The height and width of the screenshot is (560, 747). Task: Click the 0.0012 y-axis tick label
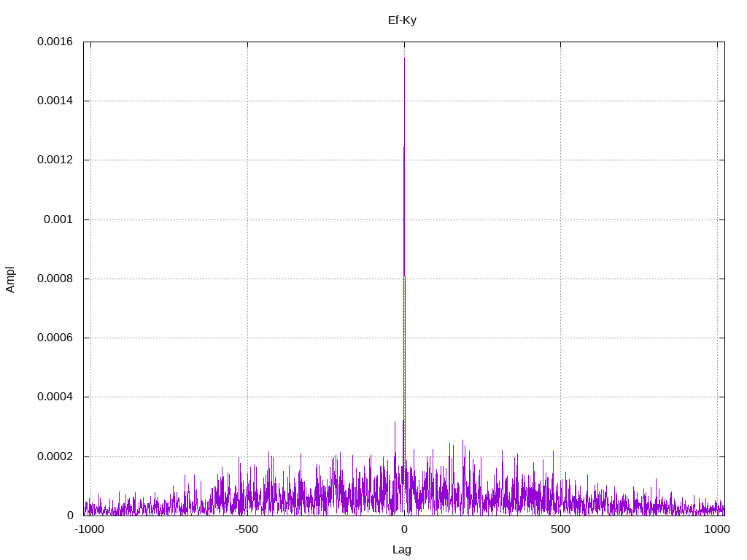55,160
